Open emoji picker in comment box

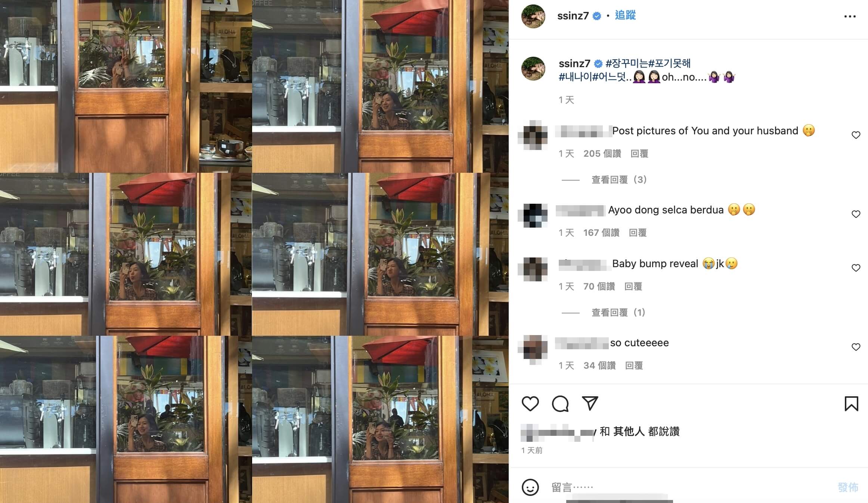530,487
